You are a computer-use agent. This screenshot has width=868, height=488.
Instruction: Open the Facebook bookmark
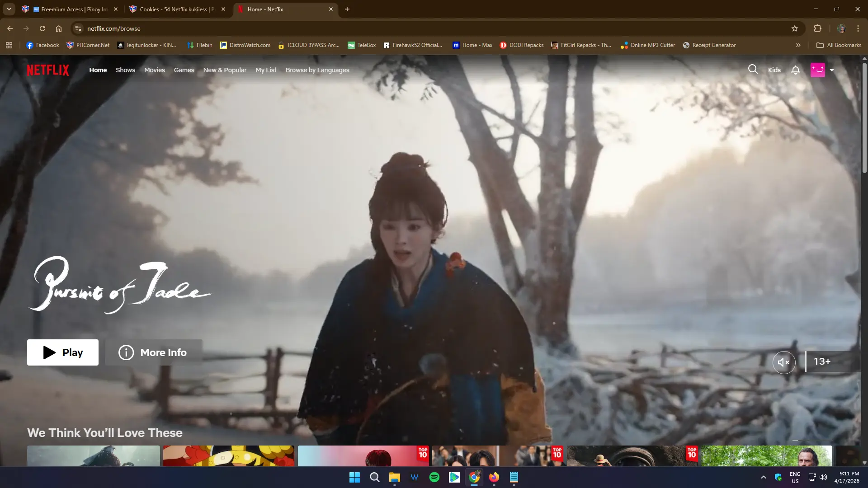click(43, 45)
